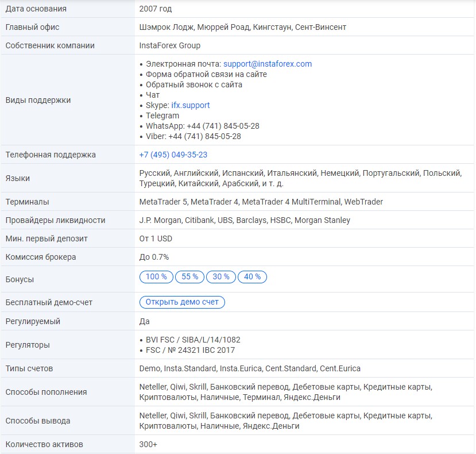Click the FSC / № 24321 IBC 2017 entry
This screenshot has width=476, height=454.
[190, 350]
